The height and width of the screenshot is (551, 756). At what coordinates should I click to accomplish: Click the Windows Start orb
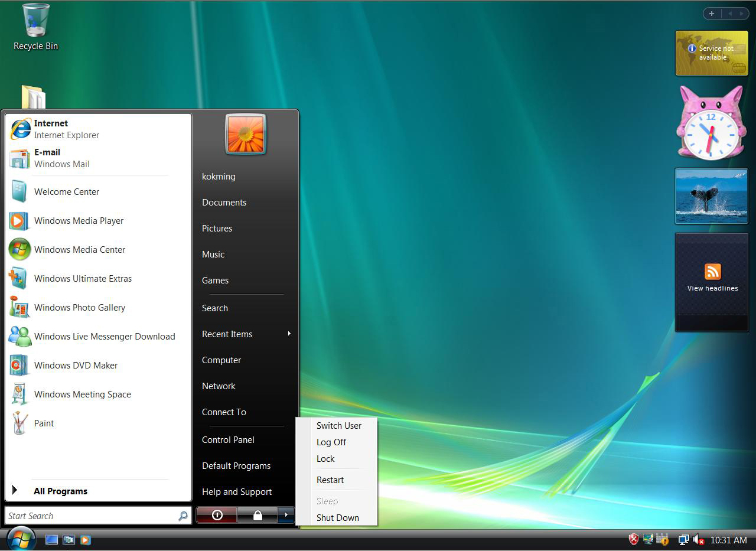click(21, 539)
